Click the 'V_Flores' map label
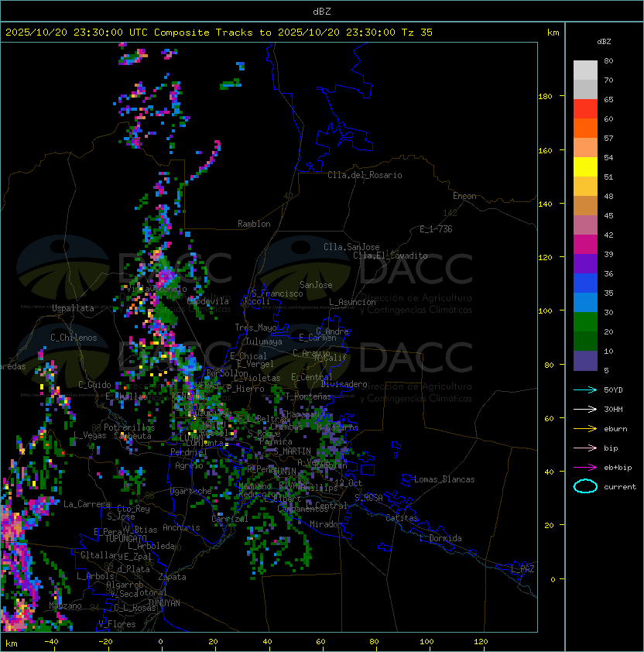The image size is (644, 652). (117, 624)
